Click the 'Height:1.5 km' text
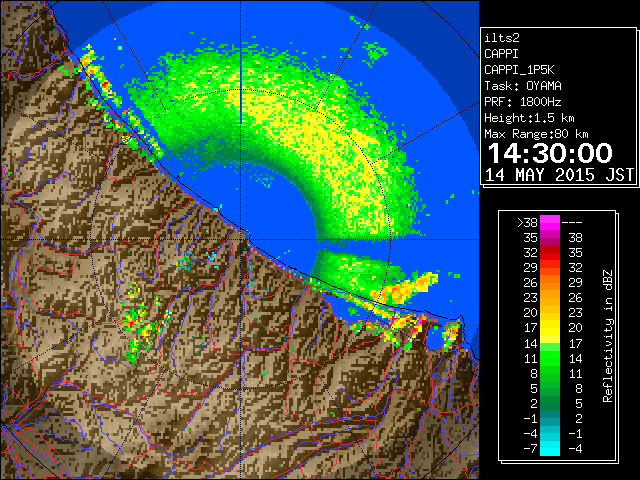Screen dimensions: 640x480 click(529, 118)
